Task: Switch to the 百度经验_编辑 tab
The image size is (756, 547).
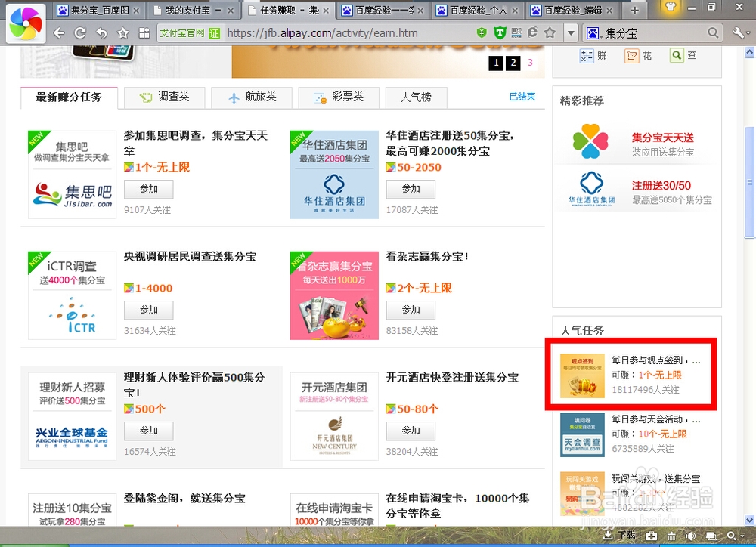Action: click(572, 10)
